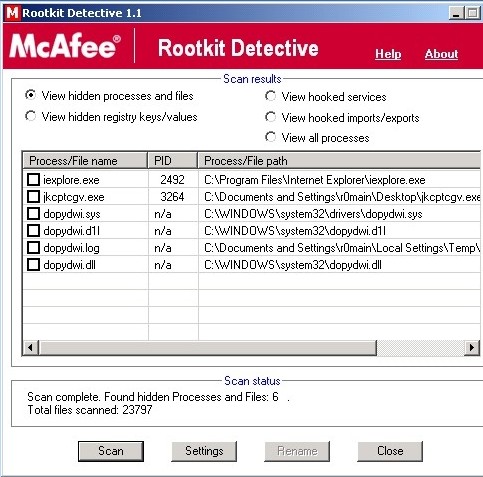Sort by PID column header

click(173, 161)
